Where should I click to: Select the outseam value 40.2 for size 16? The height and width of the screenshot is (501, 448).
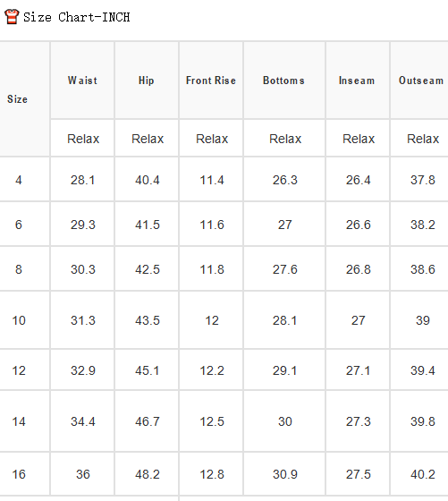coord(423,474)
